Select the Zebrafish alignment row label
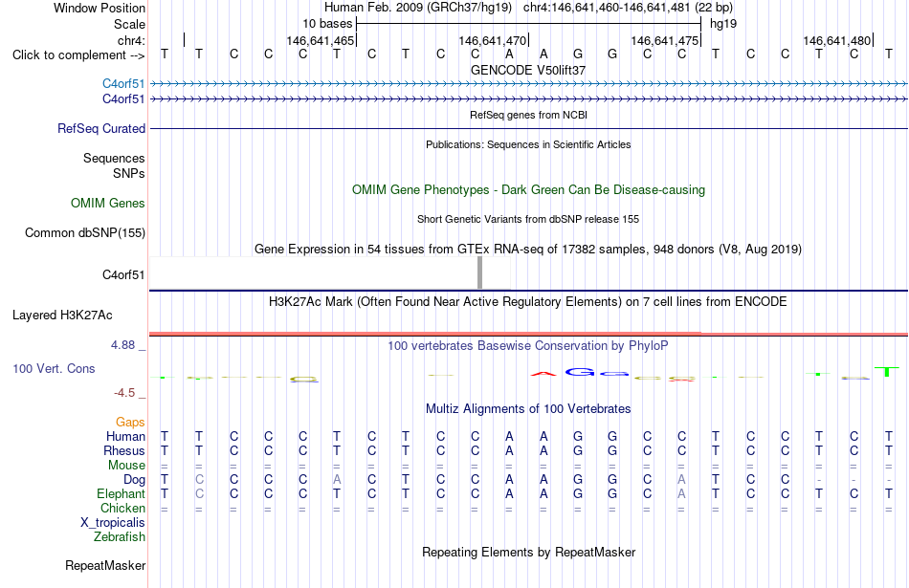Viewport: 909px width, 588px height. pos(120,536)
